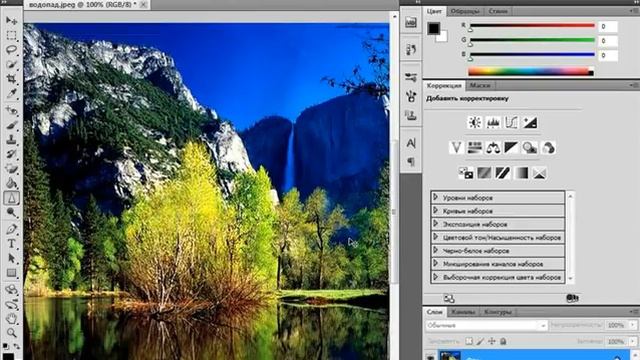
Task: Select the Eyedropper tool
Action: 11,93
